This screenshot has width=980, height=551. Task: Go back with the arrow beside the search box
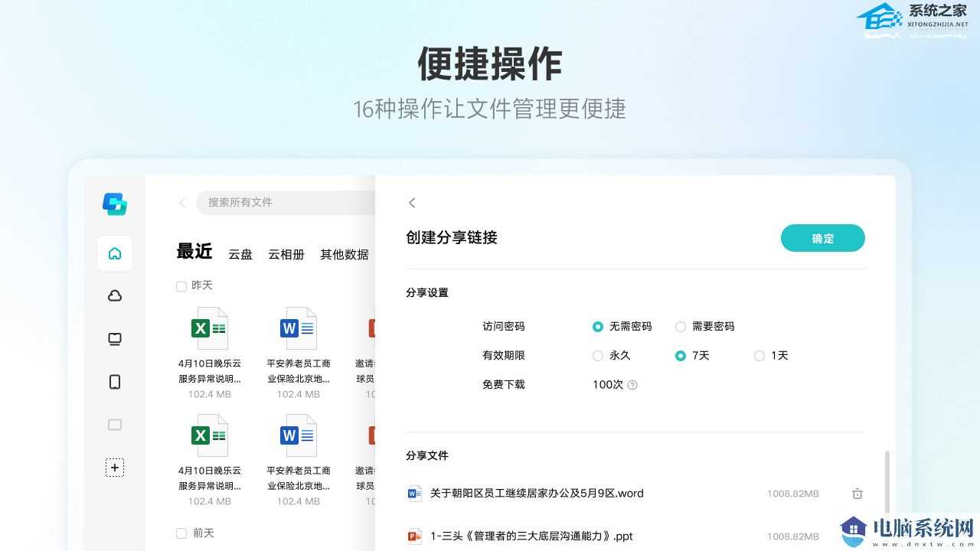pos(182,203)
